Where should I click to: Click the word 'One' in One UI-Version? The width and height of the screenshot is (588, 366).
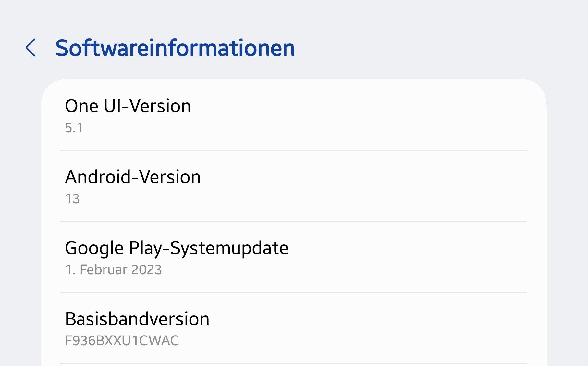tap(81, 106)
